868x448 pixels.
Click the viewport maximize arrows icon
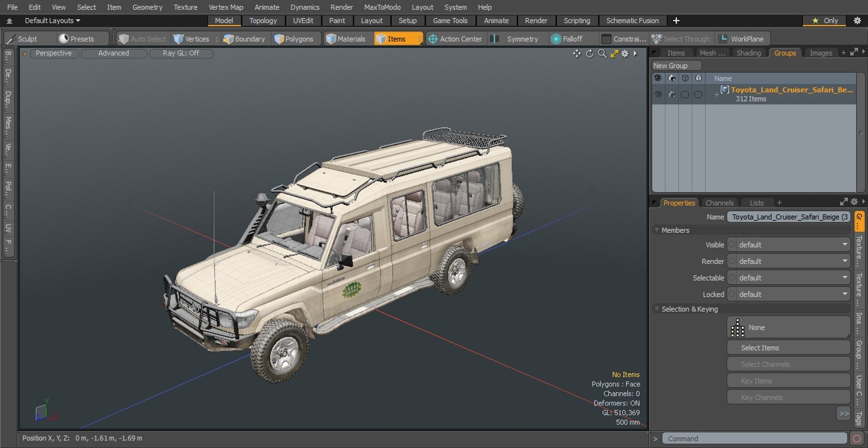(614, 54)
